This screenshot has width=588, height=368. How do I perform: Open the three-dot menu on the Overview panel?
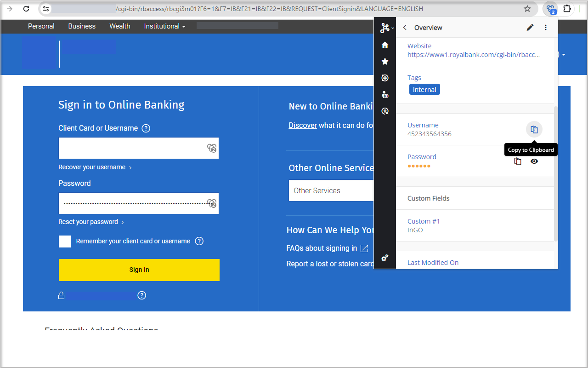(545, 28)
